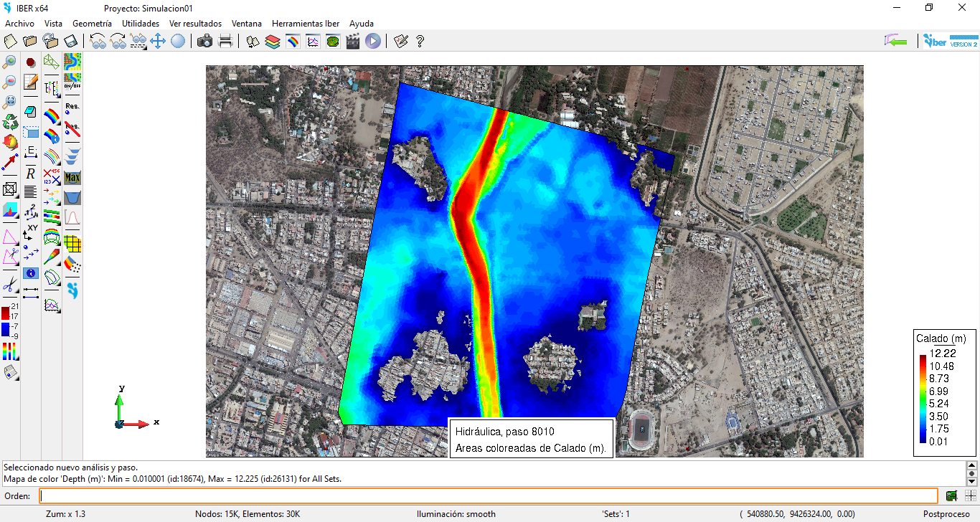
Task: Click the yellow grid raster icon
Action: click(72, 244)
